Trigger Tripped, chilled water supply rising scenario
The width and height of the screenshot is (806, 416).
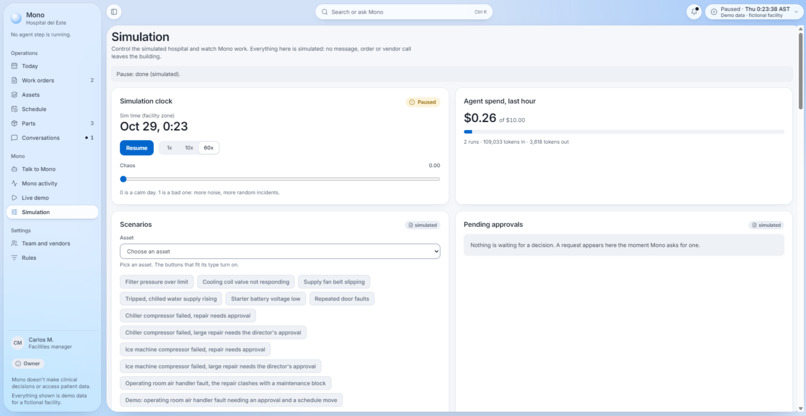click(x=171, y=299)
